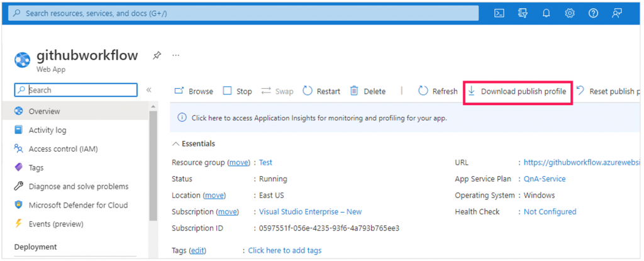Stop the web app
Image resolution: width=644 pixels, height=261 pixels.
click(x=237, y=91)
